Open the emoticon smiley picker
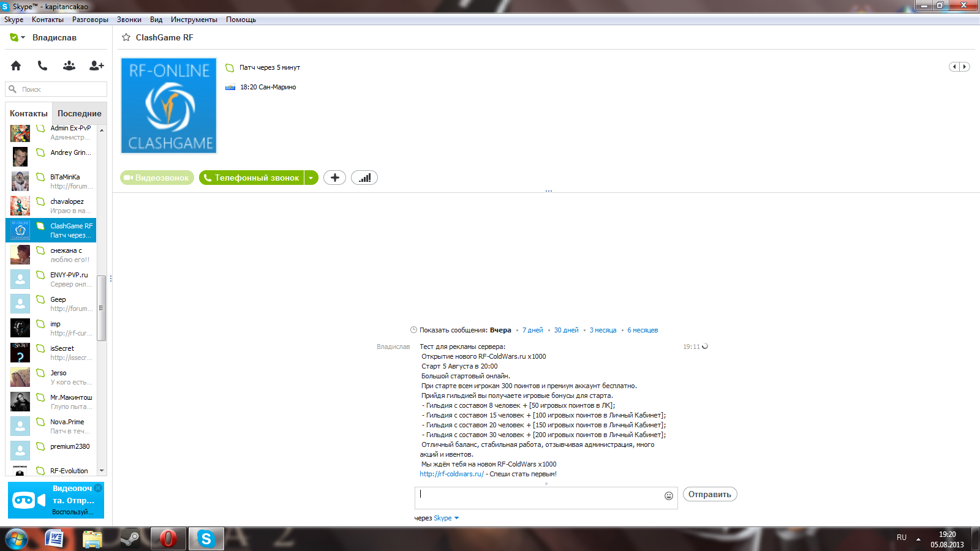The width and height of the screenshot is (980, 551). coord(669,496)
